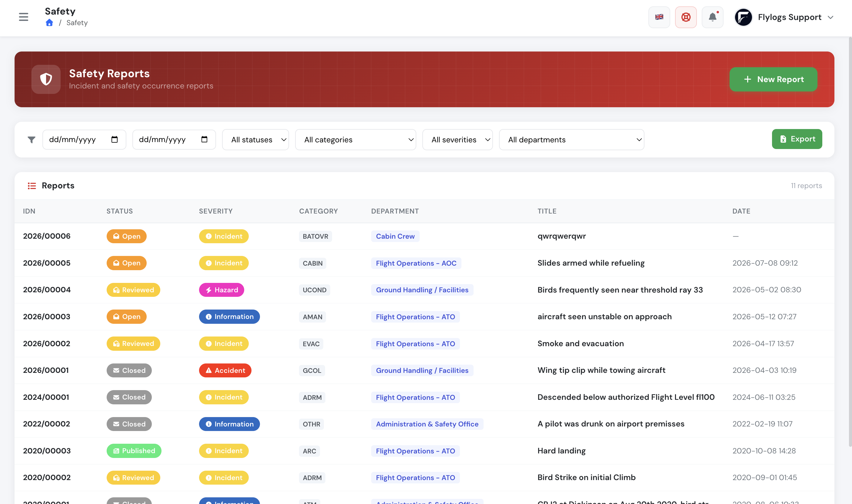
Task: Click the UCOND category tag
Action: (315, 290)
